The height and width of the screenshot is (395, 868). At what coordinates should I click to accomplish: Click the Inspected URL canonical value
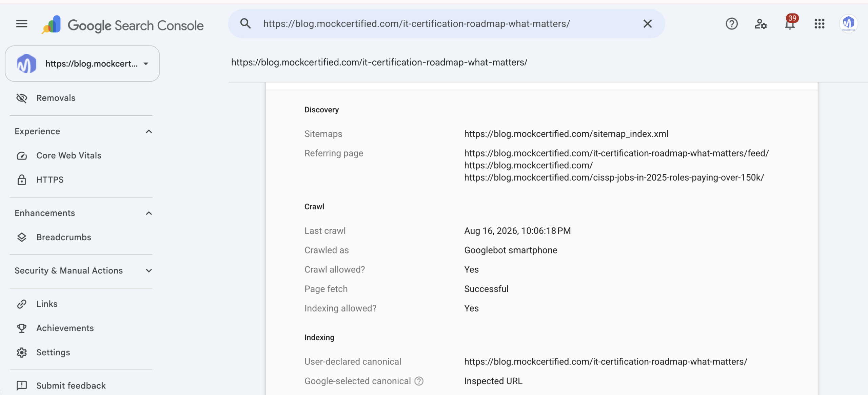(493, 381)
